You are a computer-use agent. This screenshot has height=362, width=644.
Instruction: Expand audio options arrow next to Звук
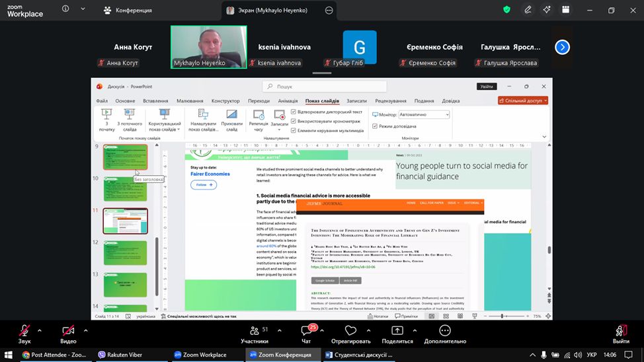pos(40,330)
